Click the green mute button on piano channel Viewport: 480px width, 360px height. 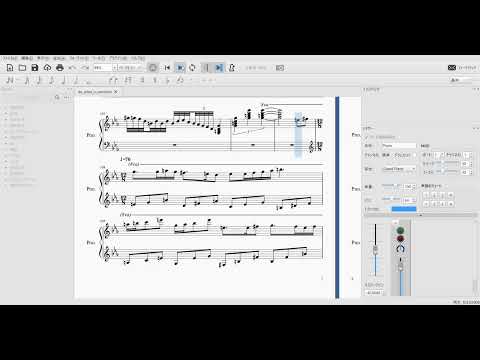click(x=400, y=230)
